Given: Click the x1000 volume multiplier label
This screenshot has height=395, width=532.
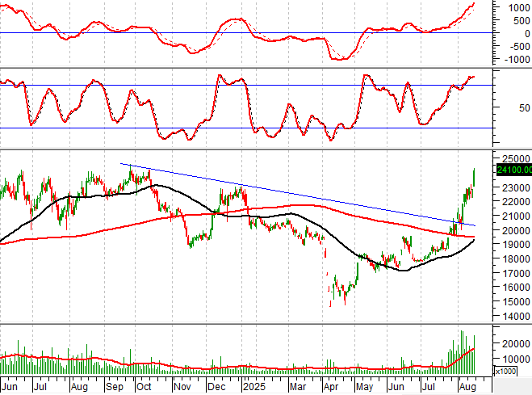Looking at the screenshot, I should (x=505, y=372).
